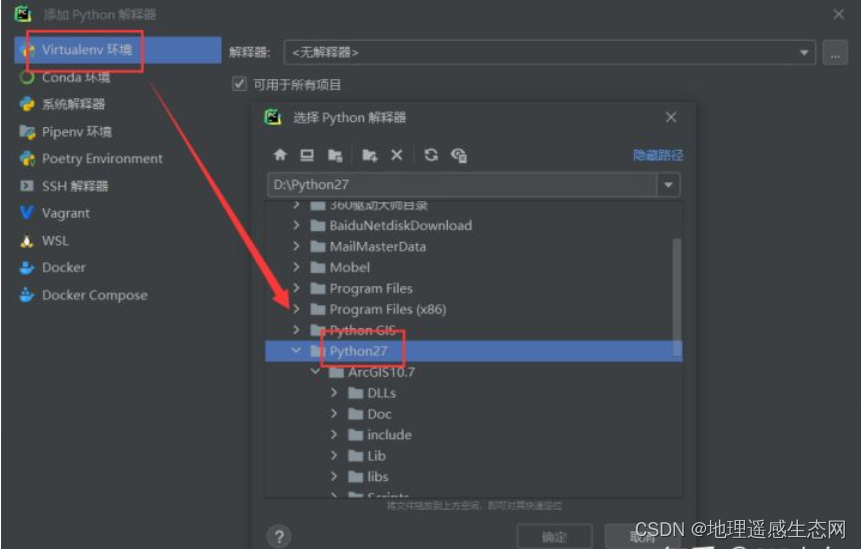Close the select Python interpreter dialog
The image size is (861, 549).
click(x=671, y=117)
